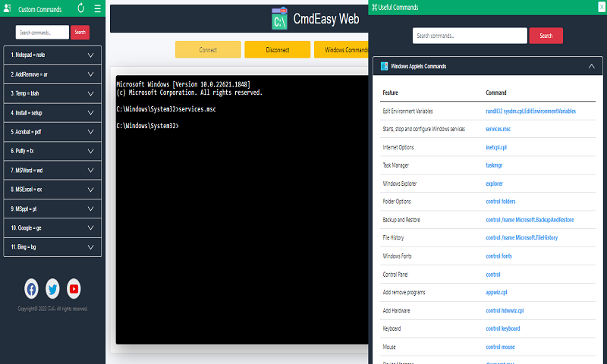This screenshot has width=607, height=364.
Task: Focus the Custom Commands search field
Action: coord(42,32)
